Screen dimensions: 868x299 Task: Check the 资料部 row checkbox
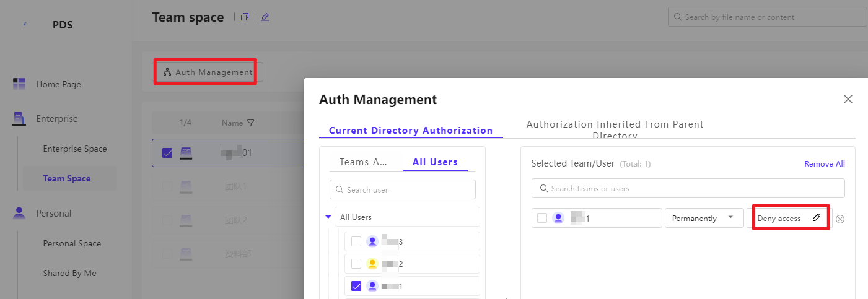click(x=167, y=253)
